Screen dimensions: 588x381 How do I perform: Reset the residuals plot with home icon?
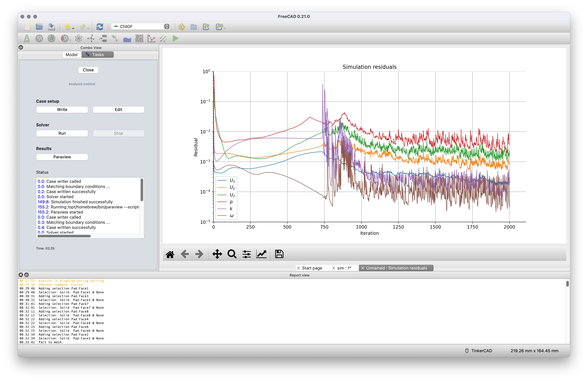170,254
